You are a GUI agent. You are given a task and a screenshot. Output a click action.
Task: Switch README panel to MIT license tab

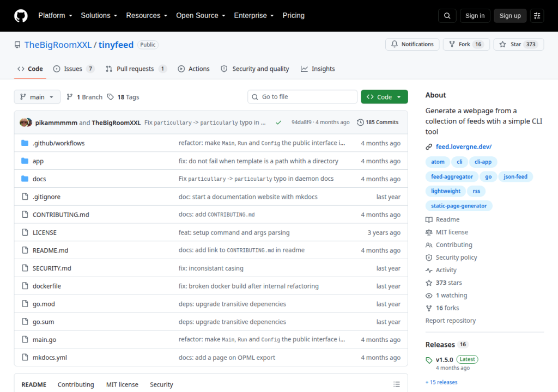(x=122, y=384)
